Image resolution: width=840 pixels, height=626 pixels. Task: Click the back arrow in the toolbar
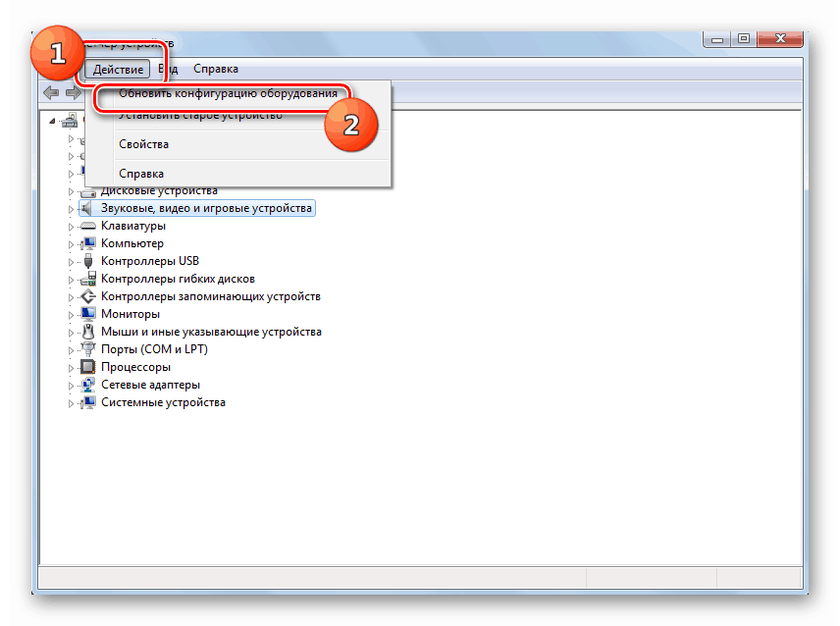[51, 92]
